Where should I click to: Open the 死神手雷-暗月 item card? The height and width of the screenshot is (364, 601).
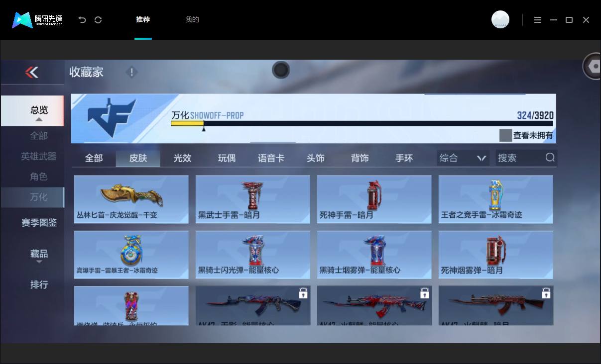click(374, 199)
